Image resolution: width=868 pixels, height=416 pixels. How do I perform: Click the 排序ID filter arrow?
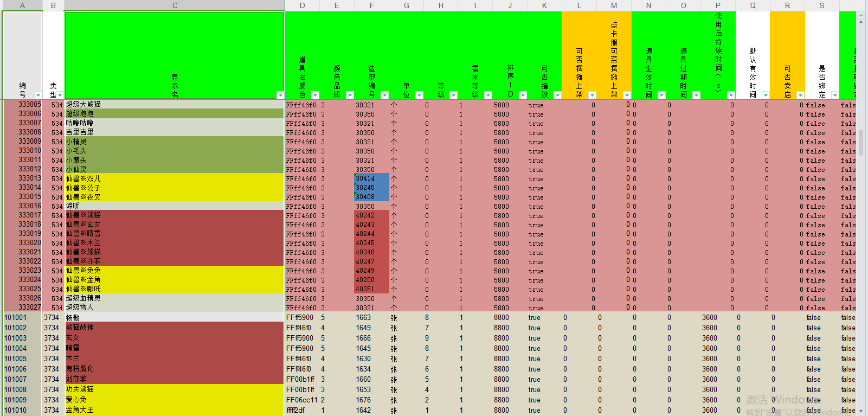click(523, 95)
